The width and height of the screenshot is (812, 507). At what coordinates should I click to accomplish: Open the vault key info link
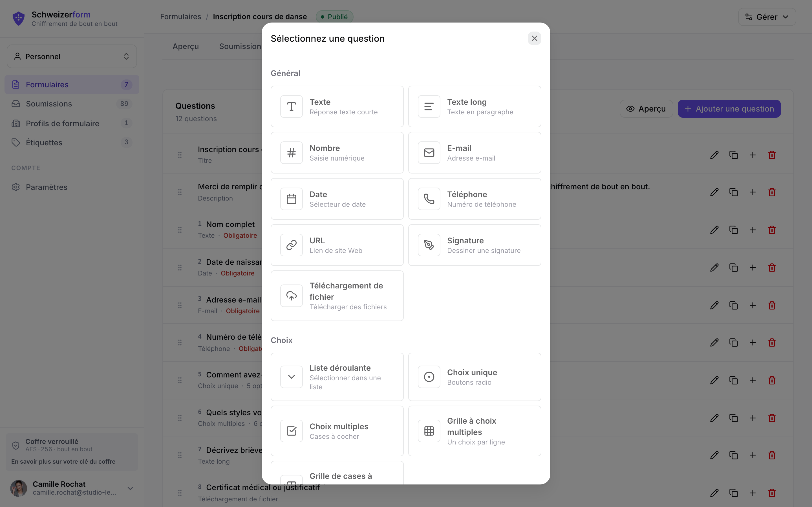[x=63, y=461]
